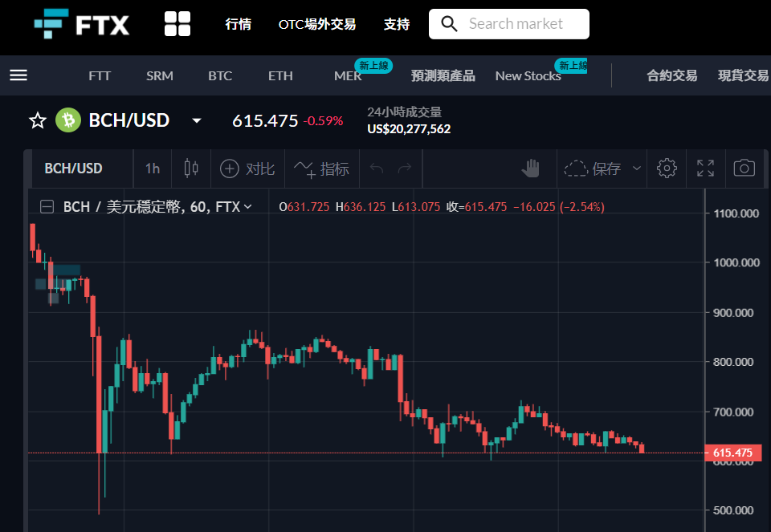Open the apps grid icon
This screenshot has width=771, height=532.
point(177,23)
